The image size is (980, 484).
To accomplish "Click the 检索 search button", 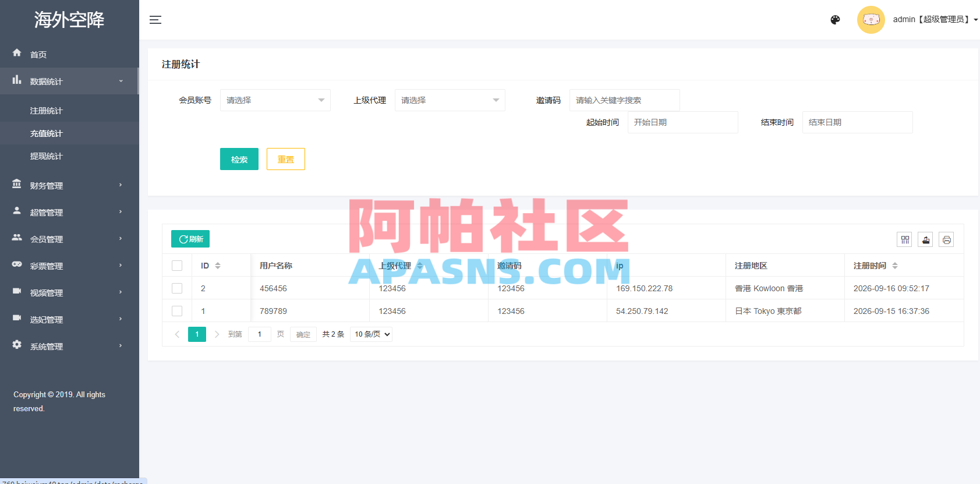I will 239,159.
